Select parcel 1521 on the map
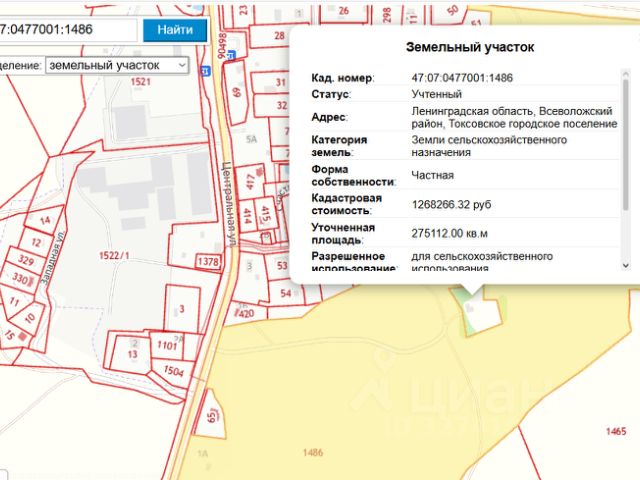This screenshot has width=640, height=480. [141, 82]
